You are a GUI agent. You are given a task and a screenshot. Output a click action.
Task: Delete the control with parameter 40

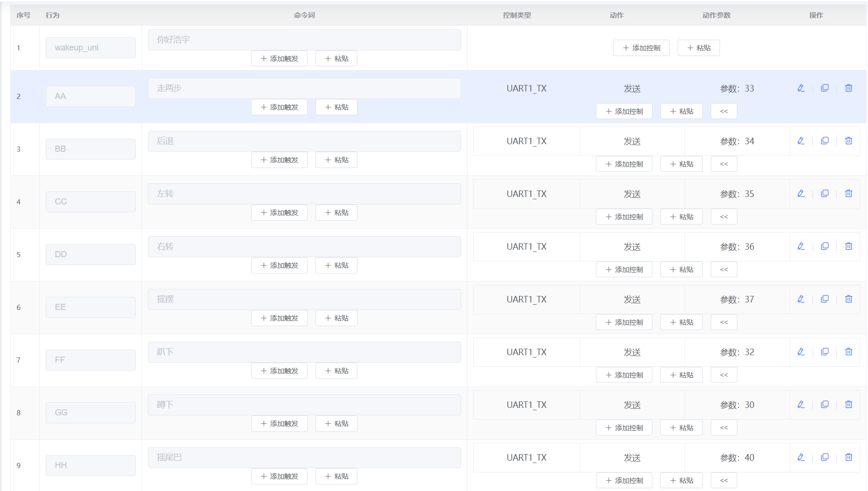[x=848, y=457]
